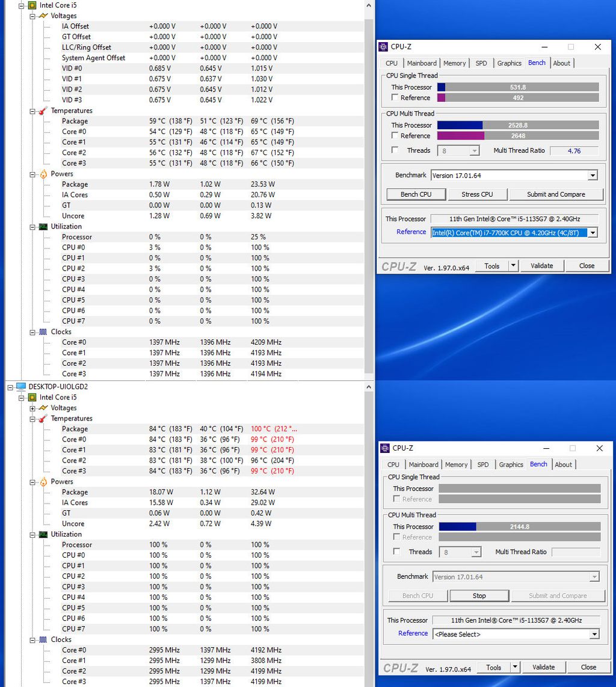Collapse the Clocks node in the upper HWMonitor panel
The height and width of the screenshot is (687, 616).
click(32, 333)
